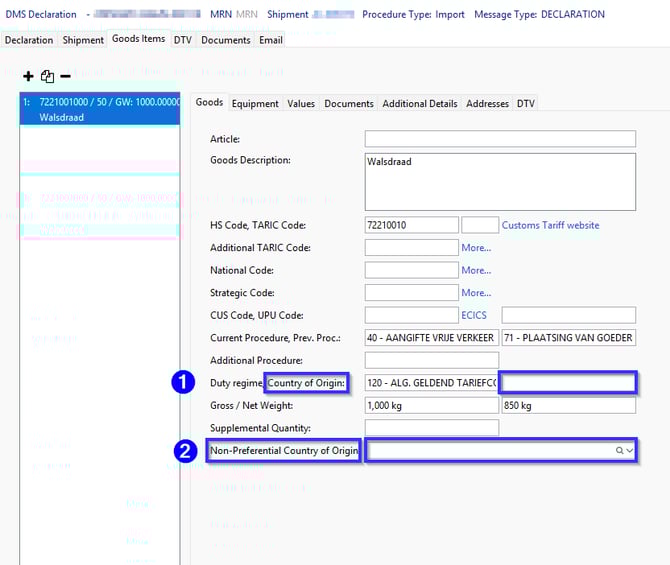Open the Additional Details sub-tab
Viewport: 670px width, 565px height.
(419, 103)
